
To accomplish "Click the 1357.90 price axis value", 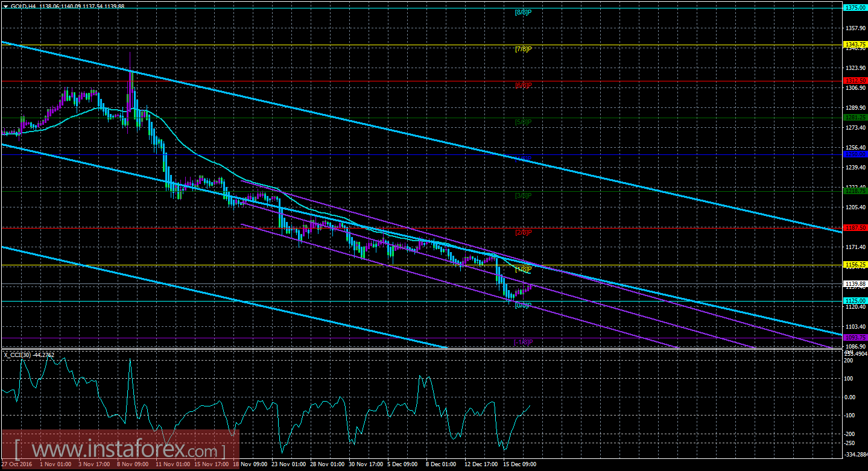I will click(855, 28).
